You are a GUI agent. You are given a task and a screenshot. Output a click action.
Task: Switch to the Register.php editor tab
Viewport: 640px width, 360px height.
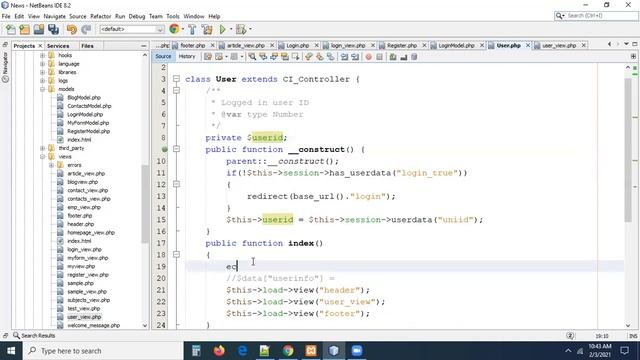point(402,45)
